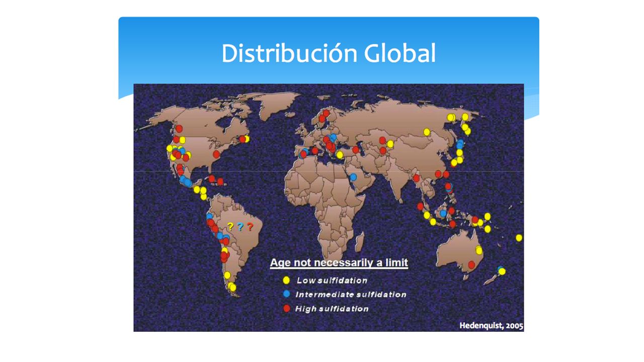Click the yellow question mark over Brazil
644x362 pixels.
click(230, 227)
